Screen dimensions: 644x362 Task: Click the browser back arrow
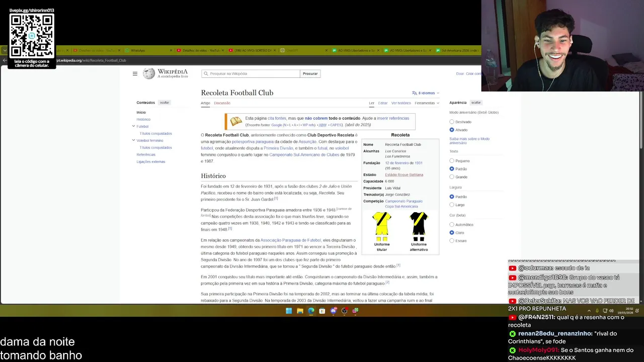tap(5, 60)
